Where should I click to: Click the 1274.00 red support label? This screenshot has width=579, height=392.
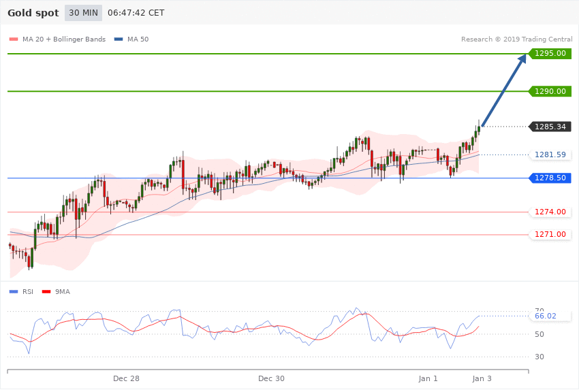(x=550, y=212)
